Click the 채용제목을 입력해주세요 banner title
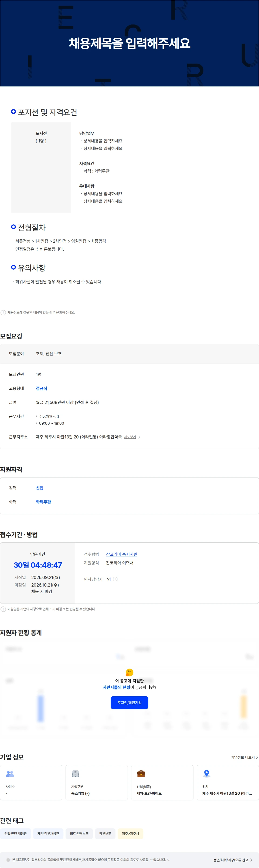The height and width of the screenshot is (868, 259). pyautogui.click(x=130, y=43)
